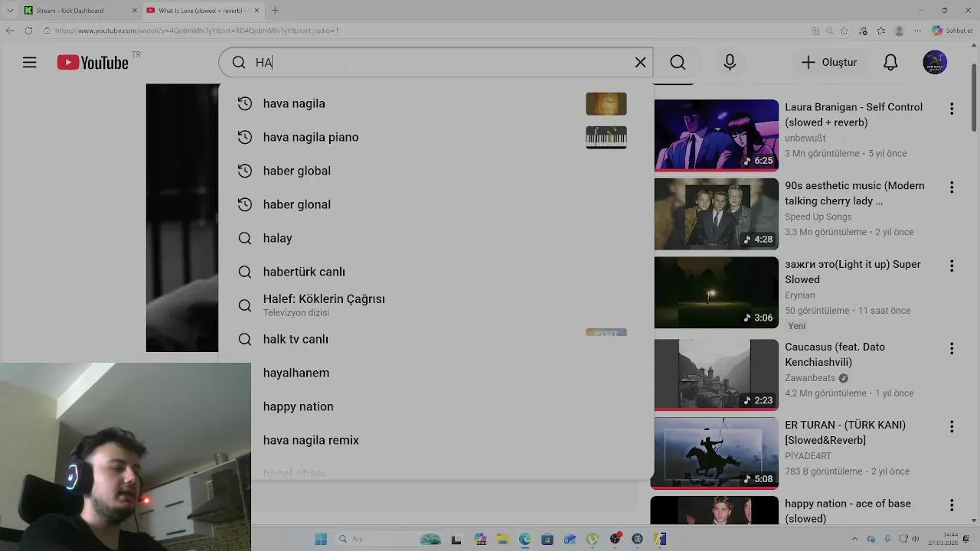The width and height of the screenshot is (980, 551).
Task: Open browser settings three-dots menu
Action: pos(917,31)
